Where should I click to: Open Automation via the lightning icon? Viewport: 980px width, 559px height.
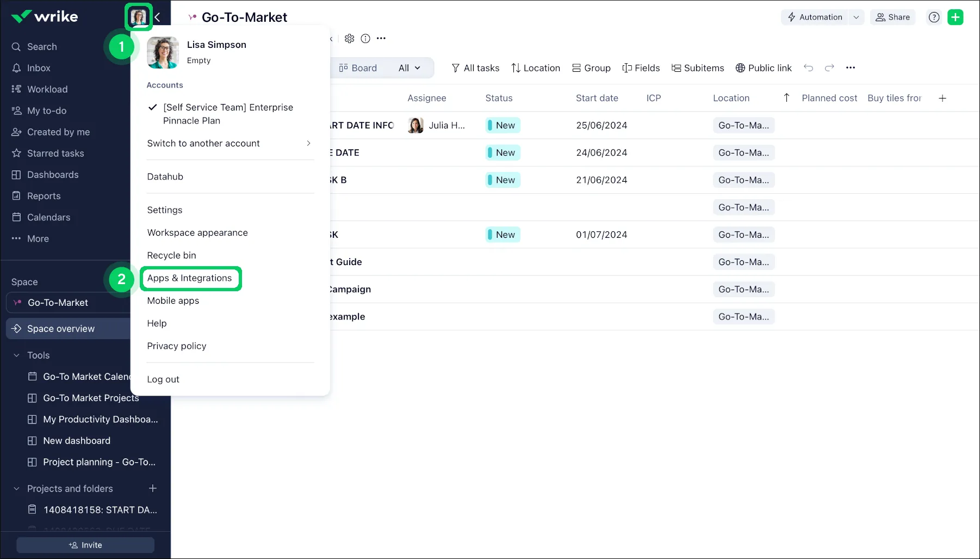pyautogui.click(x=815, y=17)
